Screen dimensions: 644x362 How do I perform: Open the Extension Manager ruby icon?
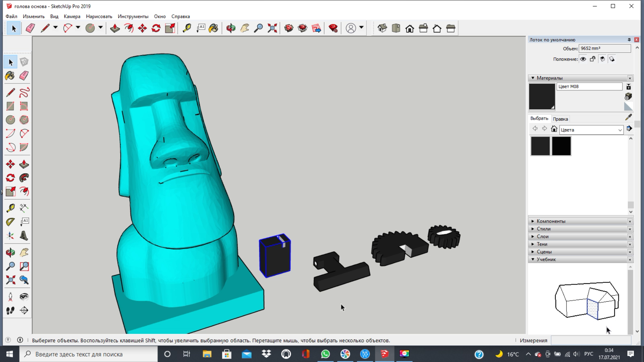tap(333, 28)
